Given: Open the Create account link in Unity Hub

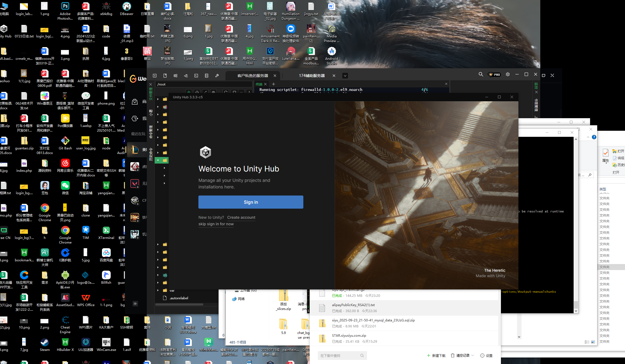Looking at the screenshot, I should coord(241,217).
